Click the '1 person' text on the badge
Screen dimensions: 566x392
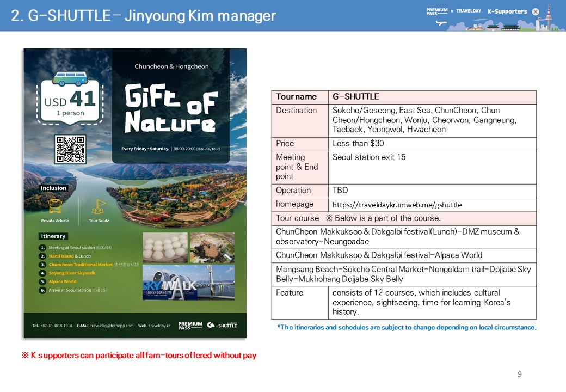click(70, 113)
